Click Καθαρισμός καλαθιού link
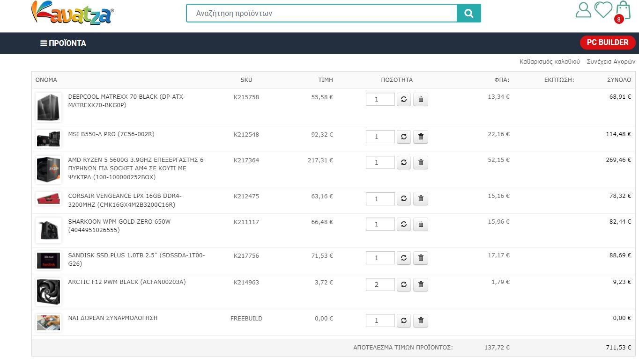Image resolution: width=639 pixels, height=364 pixels. tap(550, 62)
